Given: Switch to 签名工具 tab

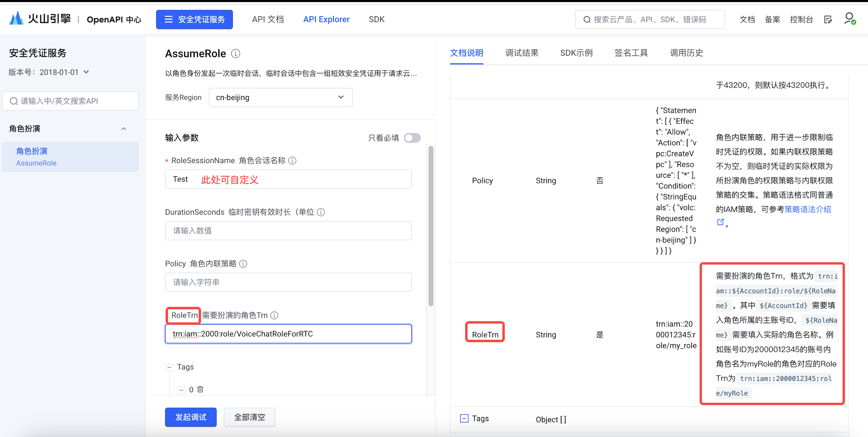Looking at the screenshot, I should (631, 53).
